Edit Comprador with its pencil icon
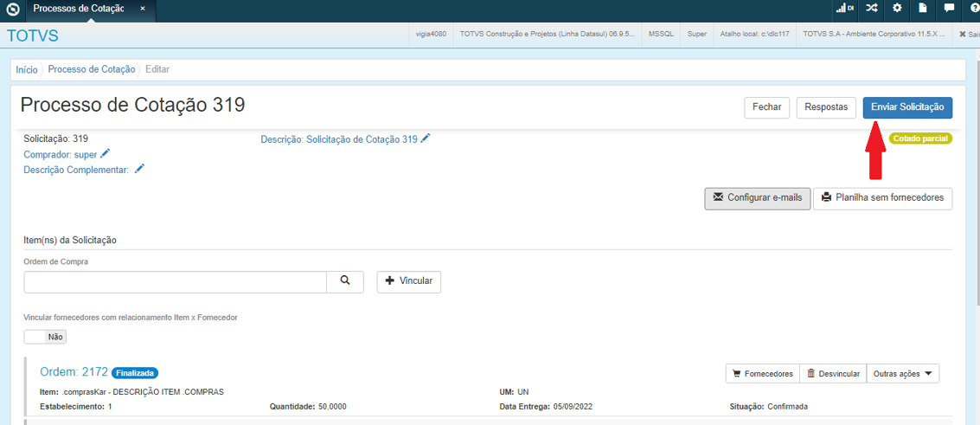This screenshot has height=425, width=980. point(105,154)
